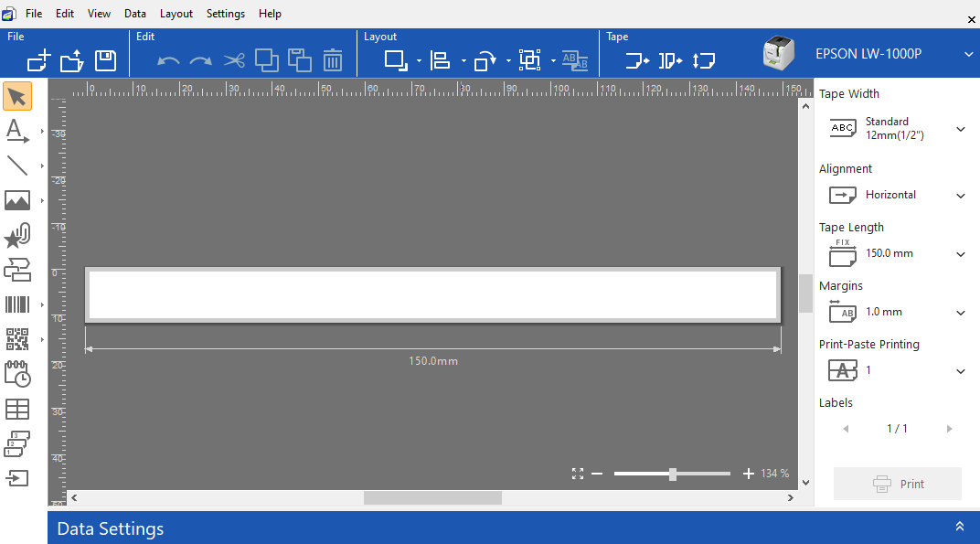This screenshot has width=980, height=544.
Task: Select the QR code tool
Action: coord(16,339)
